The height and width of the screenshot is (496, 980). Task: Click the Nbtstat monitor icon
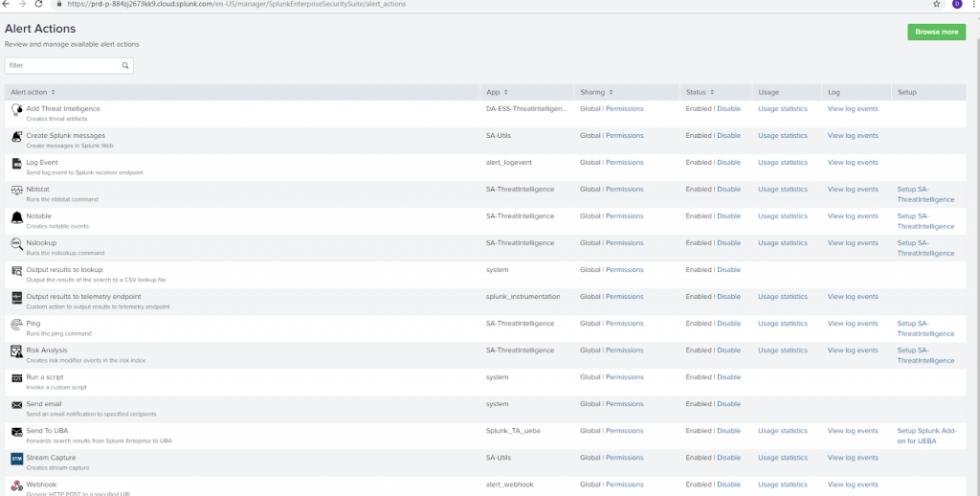[17, 191]
